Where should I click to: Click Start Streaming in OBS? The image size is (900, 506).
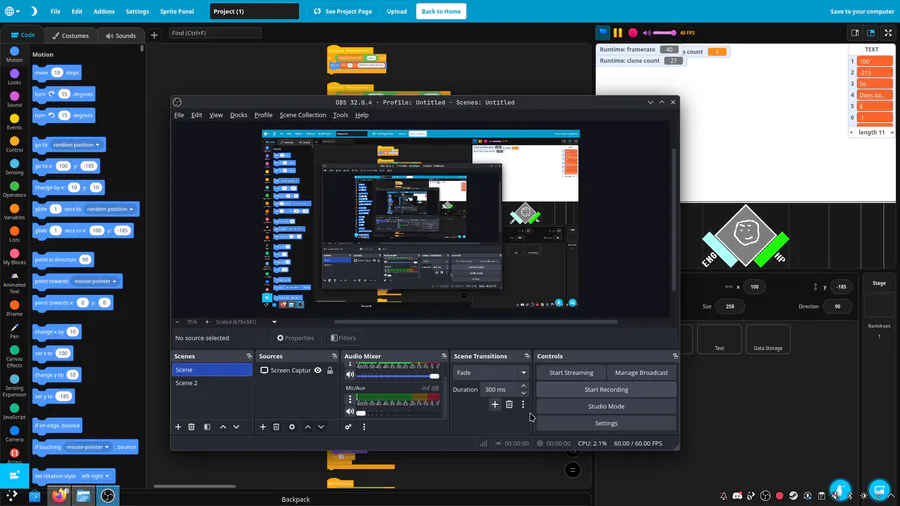(571, 372)
